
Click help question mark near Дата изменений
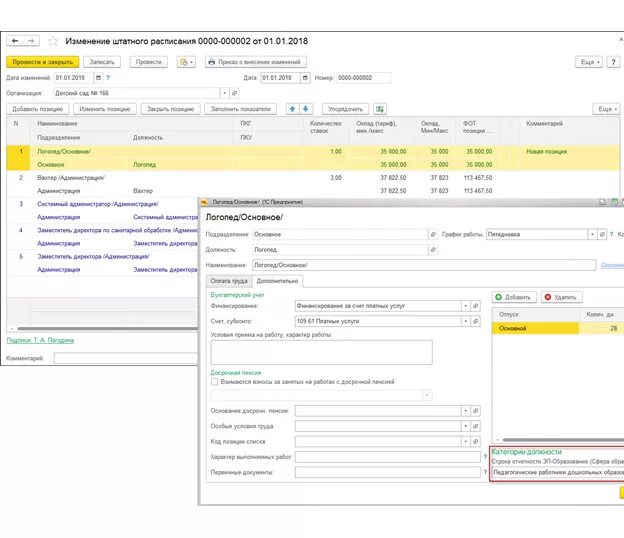[x=108, y=78]
